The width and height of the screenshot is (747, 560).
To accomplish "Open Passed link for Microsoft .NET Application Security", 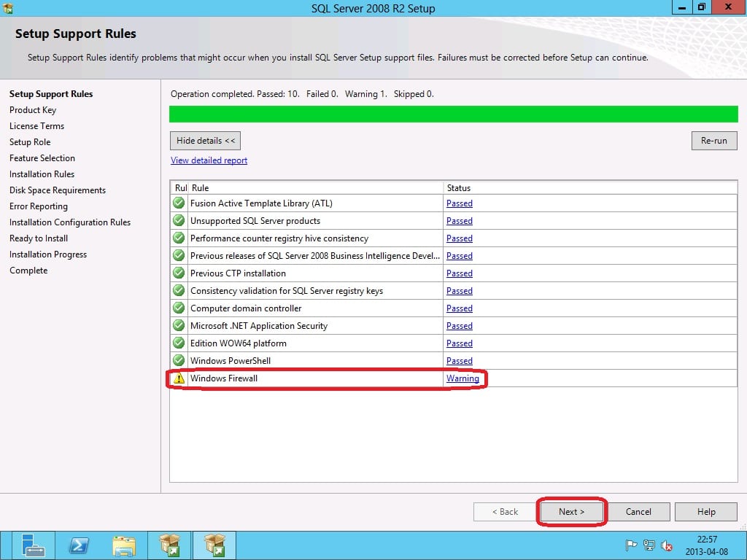I will [x=460, y=326].
